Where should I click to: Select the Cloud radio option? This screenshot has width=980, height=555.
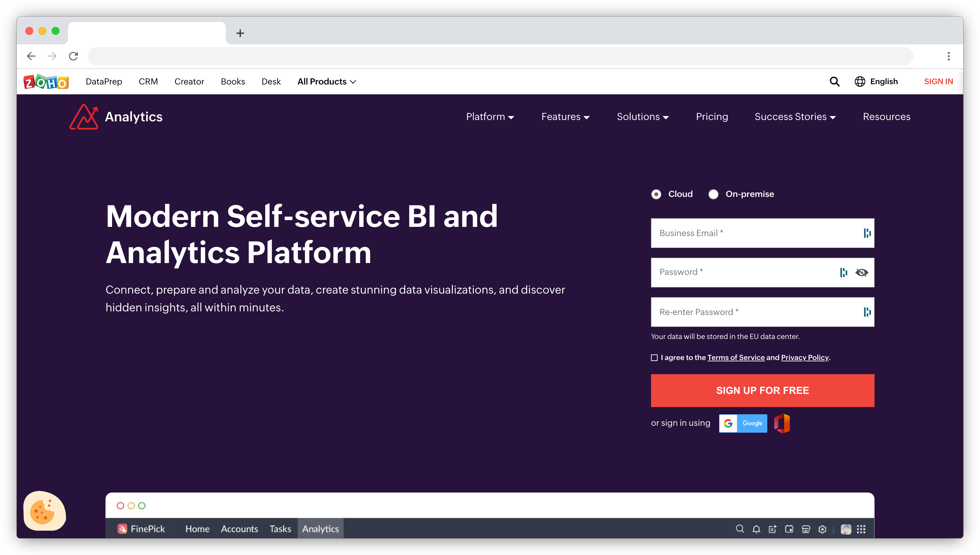[656, 194]
